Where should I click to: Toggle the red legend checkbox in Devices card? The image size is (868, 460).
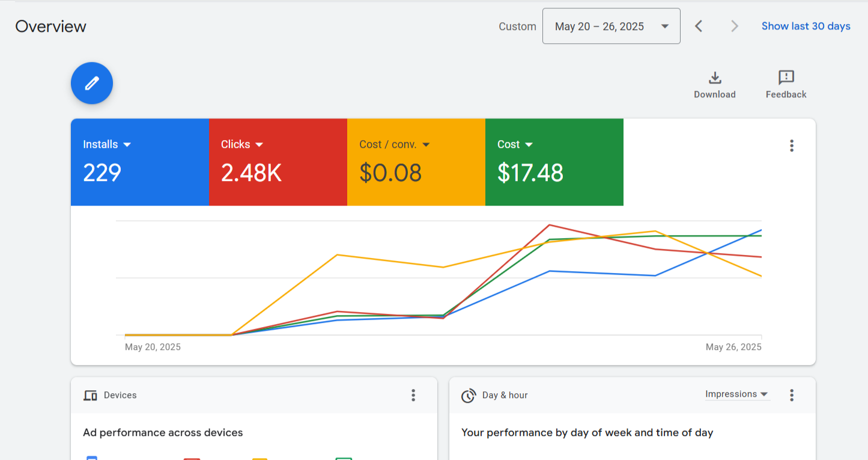click(192, 458)
